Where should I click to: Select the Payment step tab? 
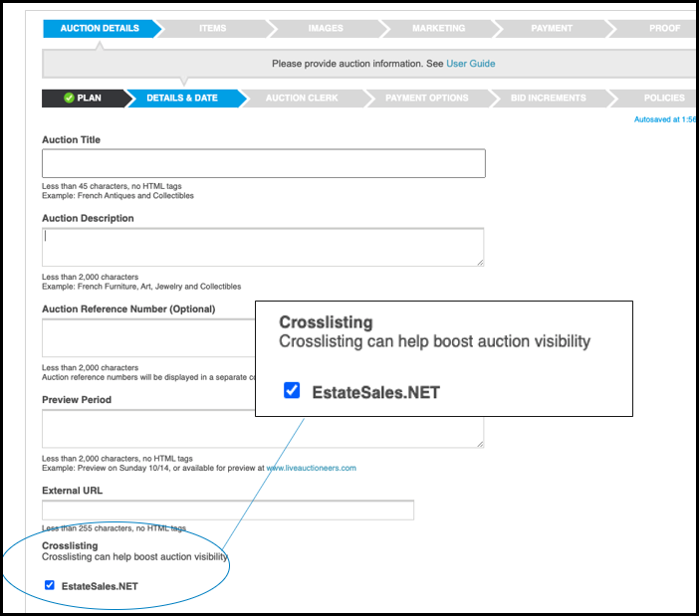552,29
